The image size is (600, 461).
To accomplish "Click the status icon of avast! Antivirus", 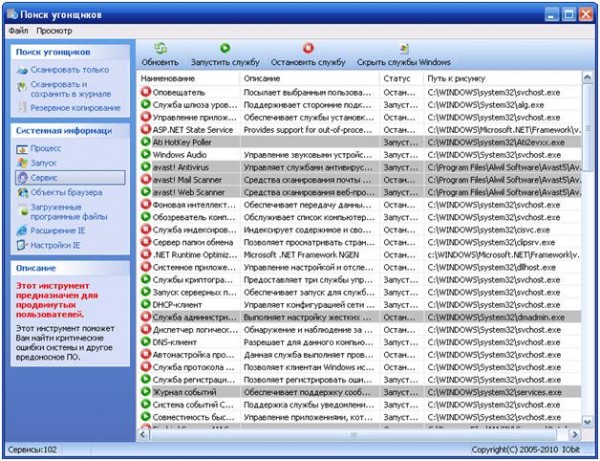I will (x=145, y=167).
